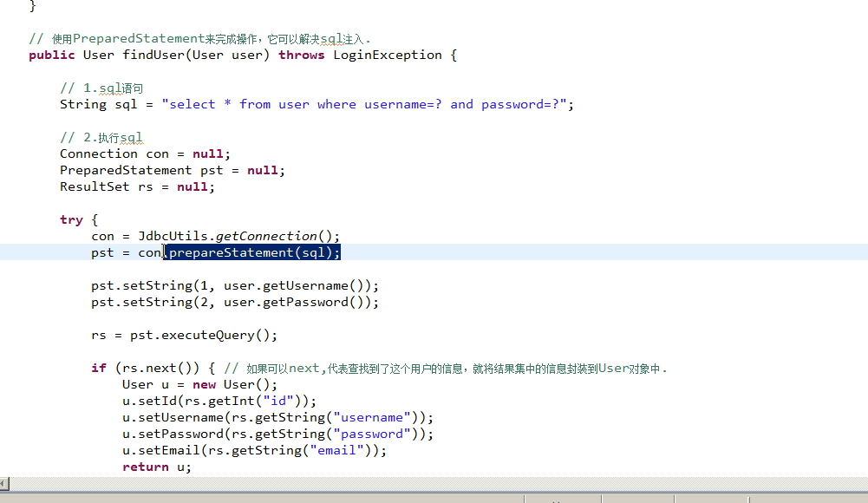Viewport: 868px width, 503px height.
Task: Click the '// 2.执行sql' comment
Action: pos(101,137)
